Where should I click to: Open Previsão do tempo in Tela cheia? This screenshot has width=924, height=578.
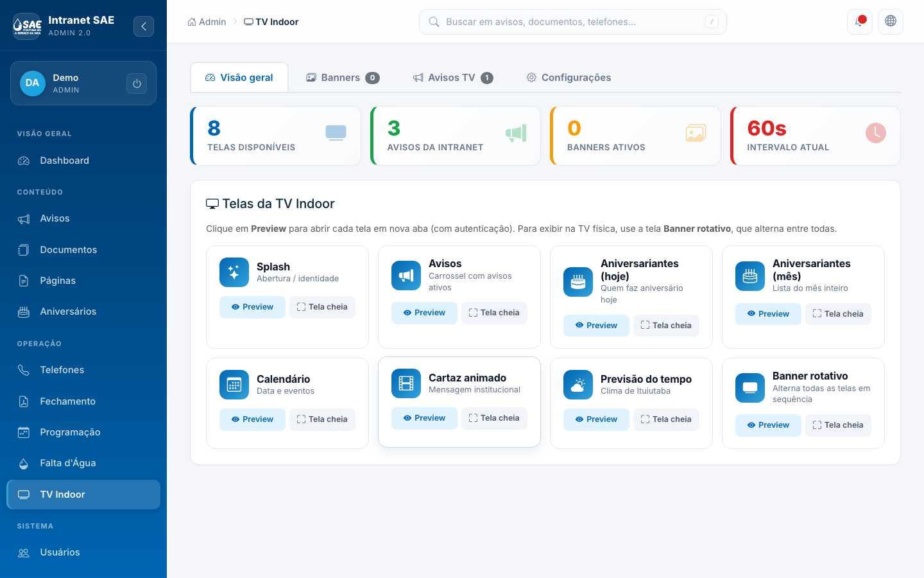(x=666, y=419)
